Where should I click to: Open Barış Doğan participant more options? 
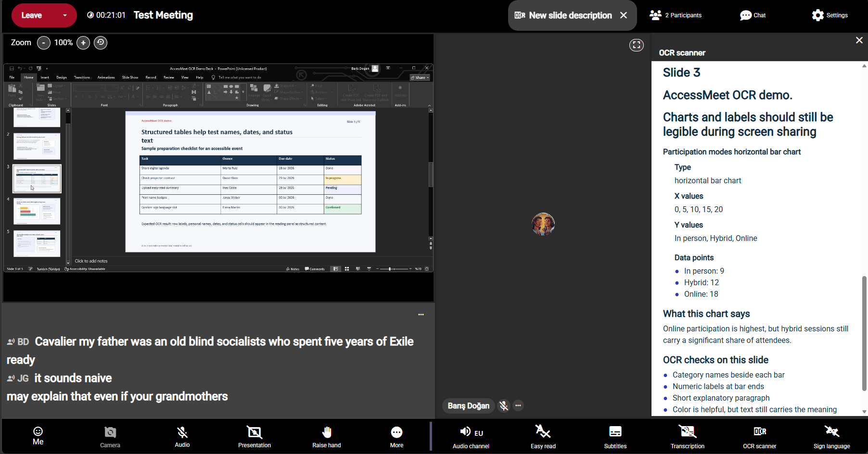click(x=518, y=405)
